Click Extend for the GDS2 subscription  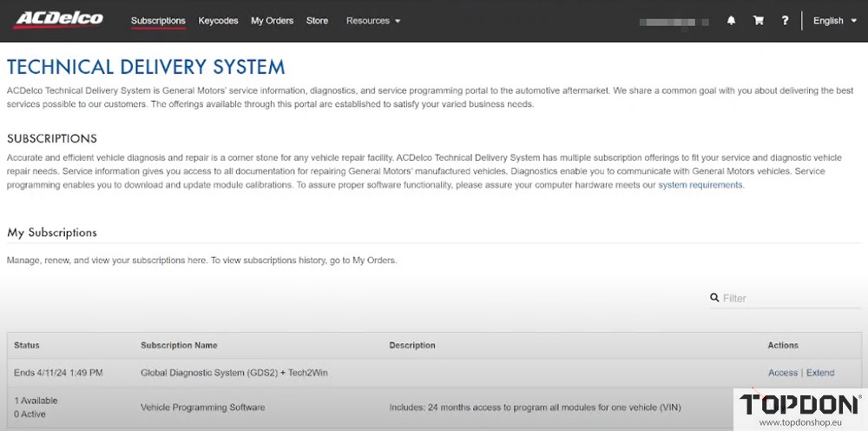coord(820,373)
